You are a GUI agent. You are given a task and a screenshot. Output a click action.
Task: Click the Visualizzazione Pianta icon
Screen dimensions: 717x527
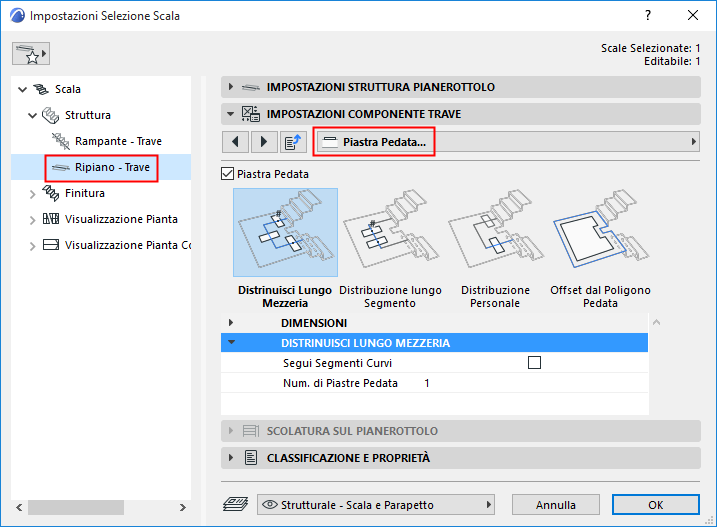[x=51, y=219]
